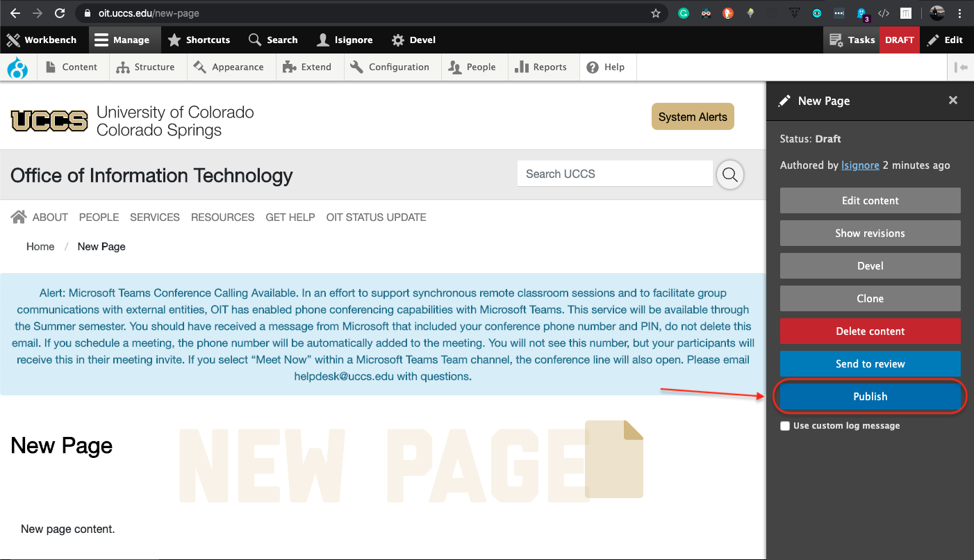Open the ABOUT navigation item

click(50, 217)
